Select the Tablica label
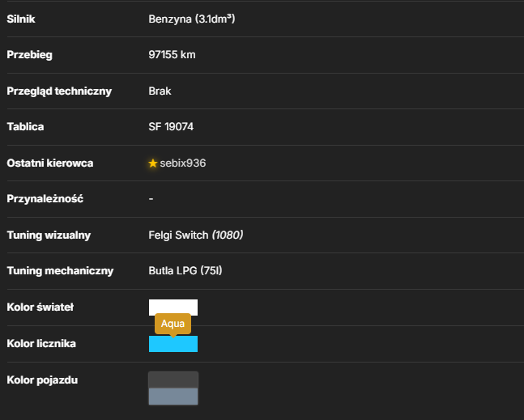 pyautogui.click(x=25, y=127)
